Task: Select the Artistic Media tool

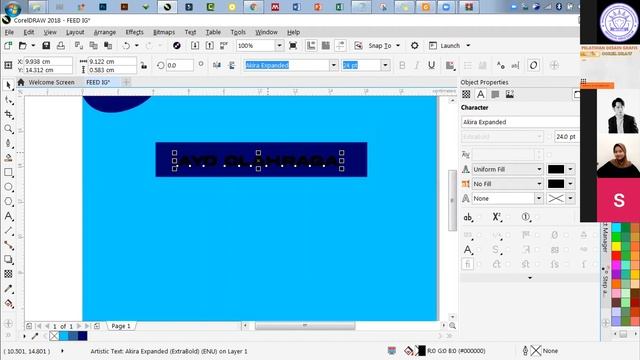Action: [x=8, y=158]
